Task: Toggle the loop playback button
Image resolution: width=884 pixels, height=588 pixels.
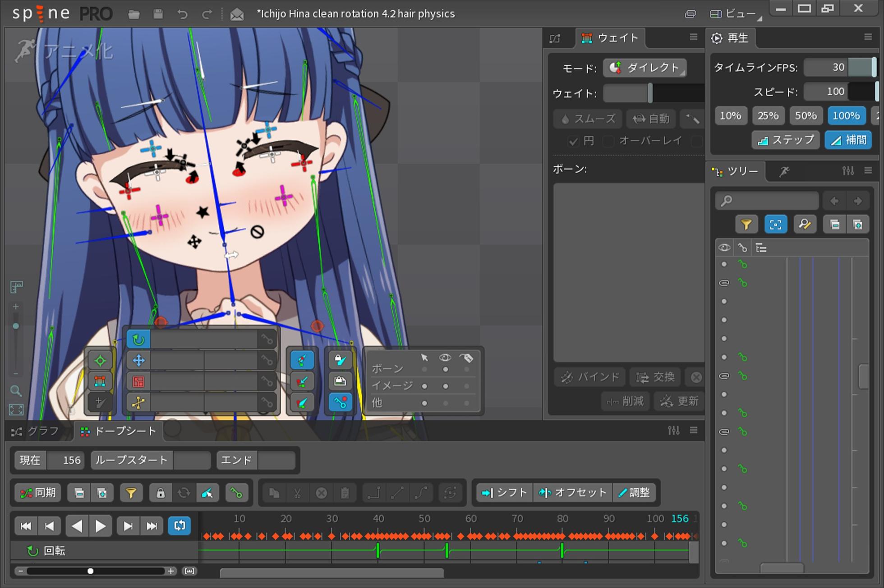Action: tap(179, 526)
